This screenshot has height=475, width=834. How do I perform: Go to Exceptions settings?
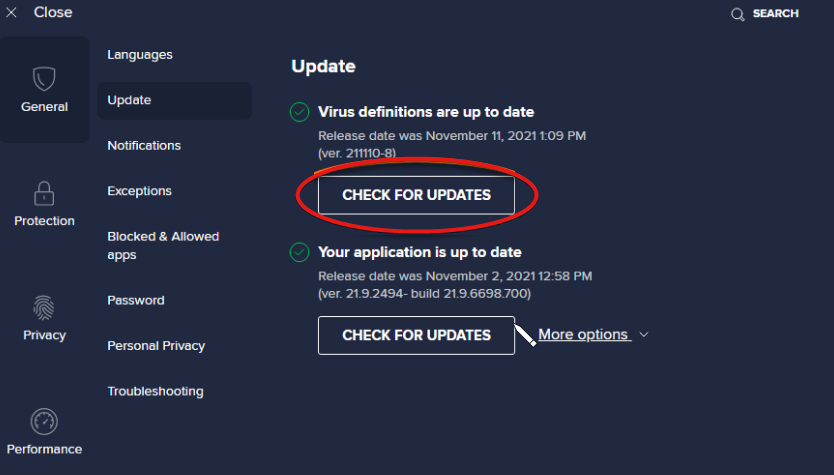tap(139, 191)
